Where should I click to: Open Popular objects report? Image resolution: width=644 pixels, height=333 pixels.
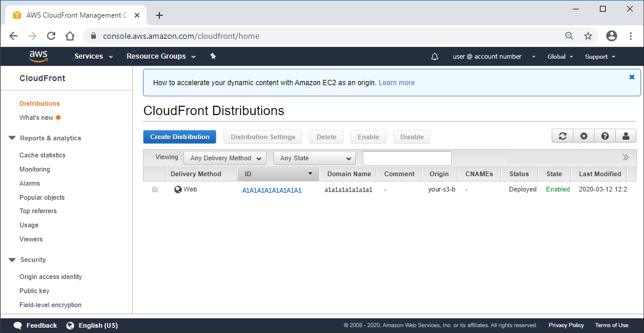pyautogui.click(x=42, y=197)
